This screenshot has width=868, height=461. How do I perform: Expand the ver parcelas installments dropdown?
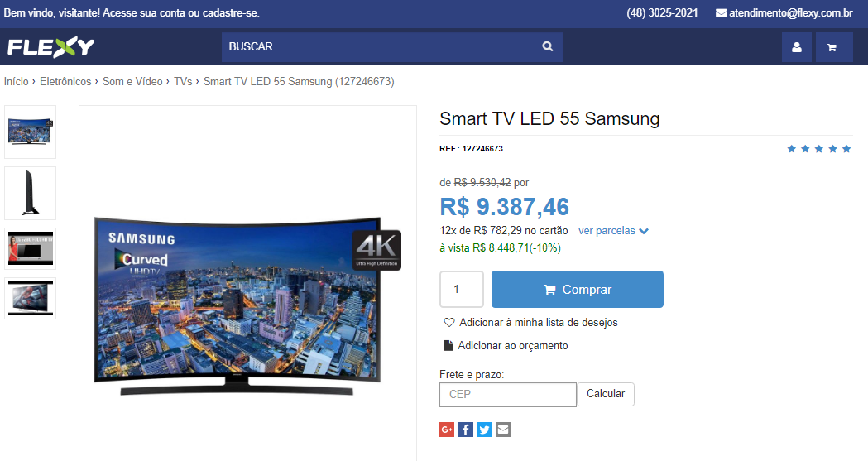point(613,231)
